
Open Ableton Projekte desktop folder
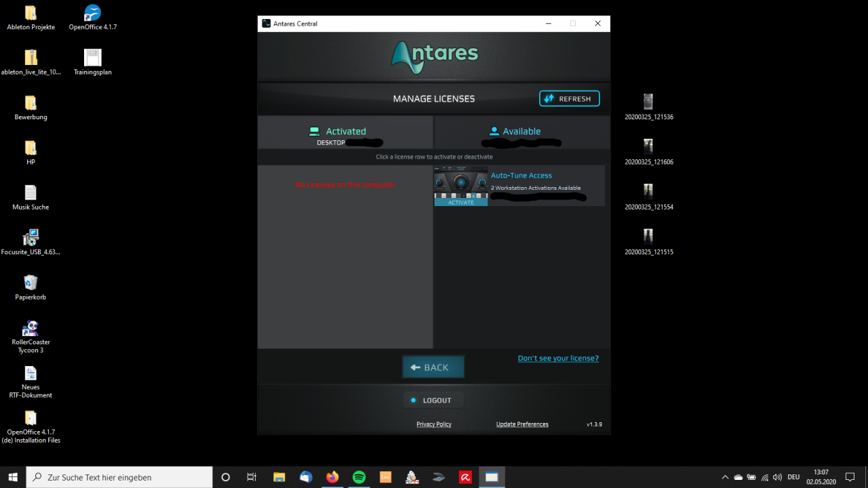pyautogui.click(x=31, y=18)
